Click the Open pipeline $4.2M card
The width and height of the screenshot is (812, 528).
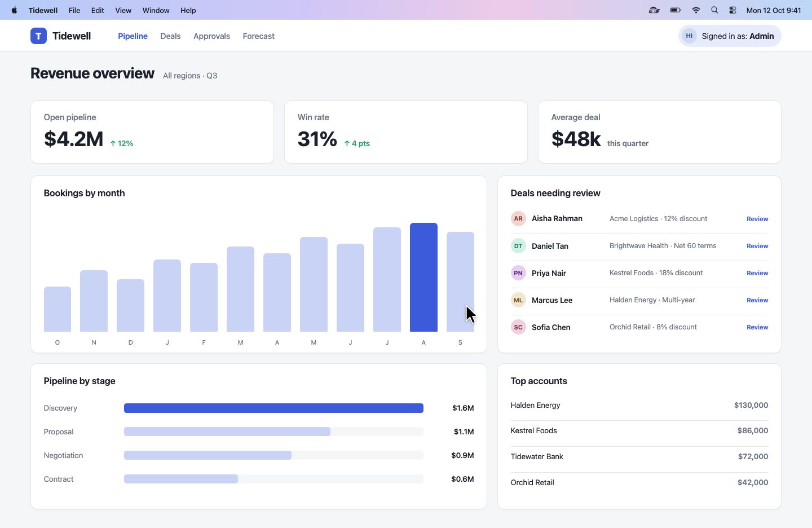point(152,132)
